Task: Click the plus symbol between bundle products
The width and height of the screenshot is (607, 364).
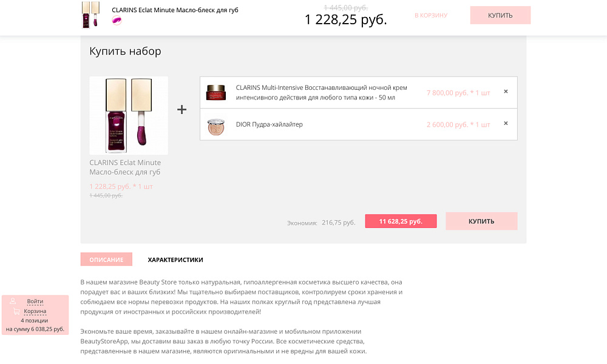Action: click(x=180, y=110)
